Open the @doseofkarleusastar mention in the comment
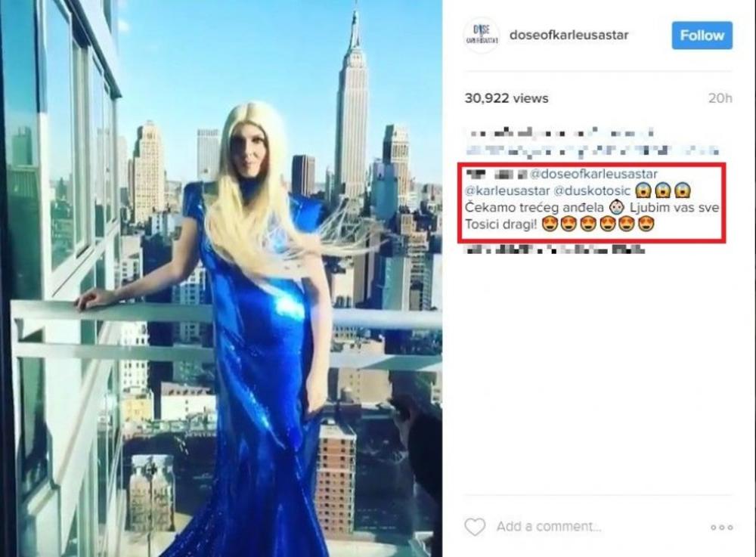The image size is (756, 557). pos(593,174)
